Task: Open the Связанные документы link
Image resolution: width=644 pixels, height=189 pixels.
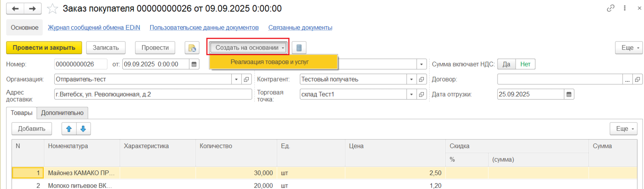Action: (300, 28)
